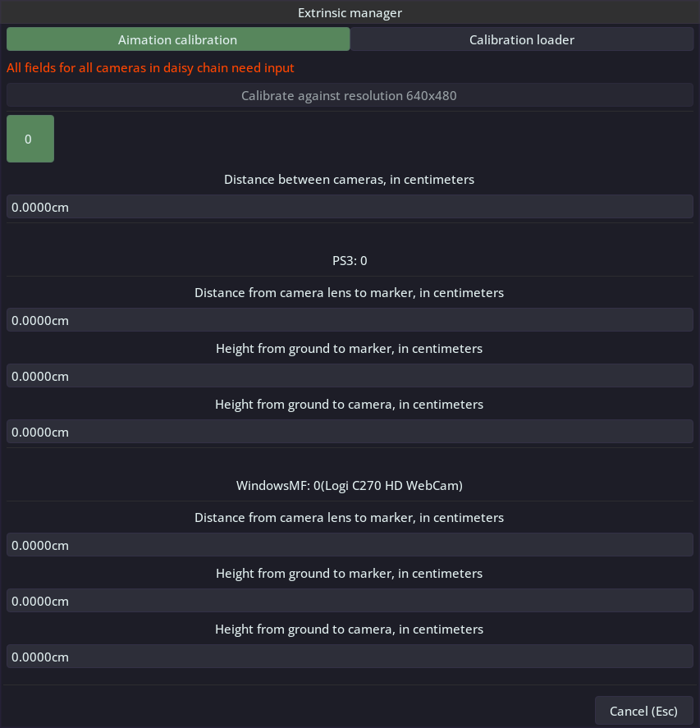This screenshot has height=728, width=700.
Task: Click WindowsMF height from ground to camera field
Action: pyautogui.click(x=350, y=657)
